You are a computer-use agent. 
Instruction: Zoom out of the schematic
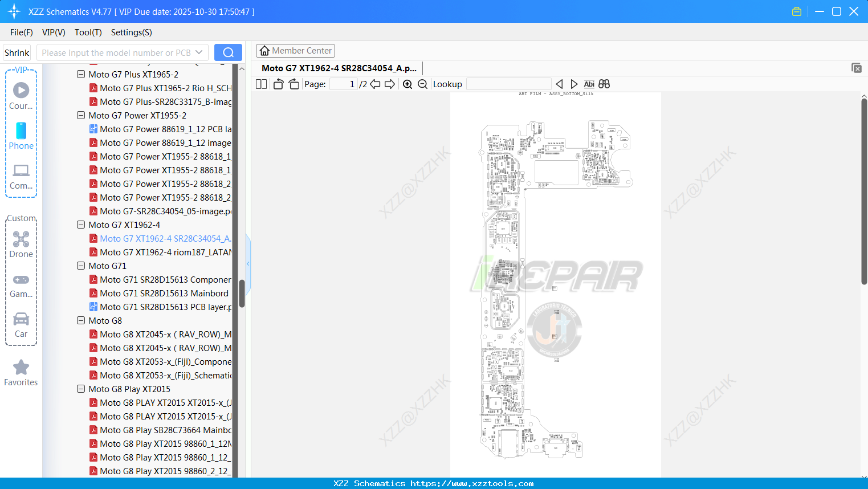tap(422, 84)
